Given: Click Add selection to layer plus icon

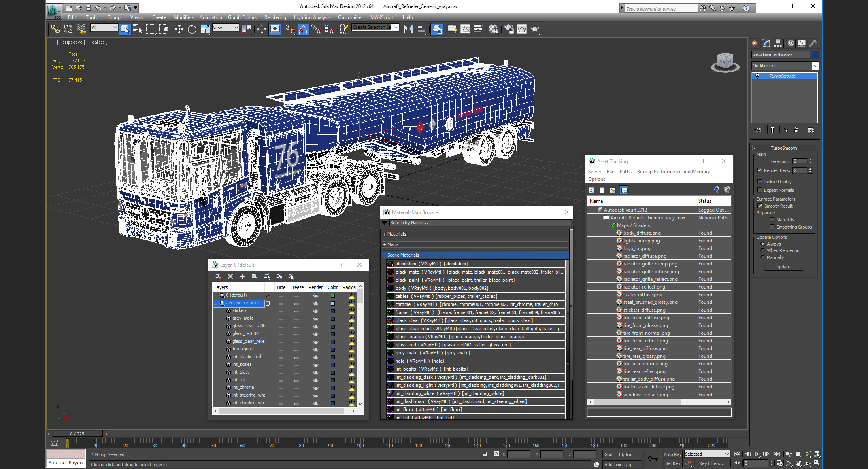Looking at the screenshot, I should tap(243, 276).
